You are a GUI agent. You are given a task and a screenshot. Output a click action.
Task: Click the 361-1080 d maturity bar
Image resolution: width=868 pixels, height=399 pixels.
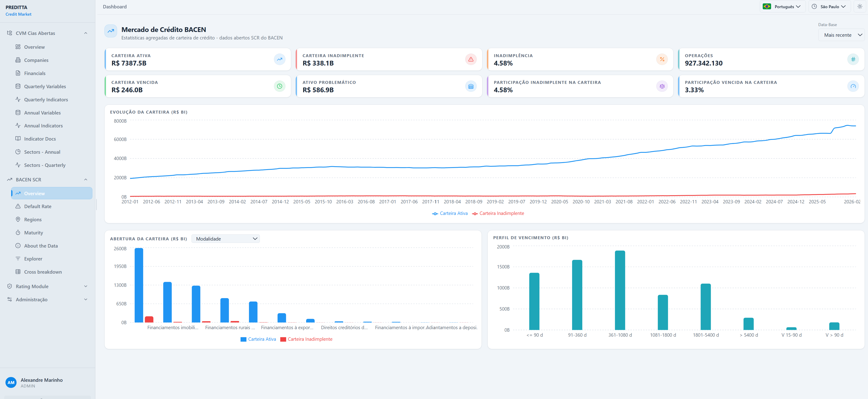pos(620,290)
